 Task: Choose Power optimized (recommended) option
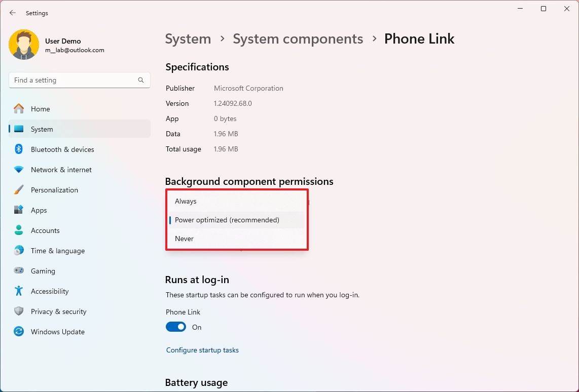[227, 220]
